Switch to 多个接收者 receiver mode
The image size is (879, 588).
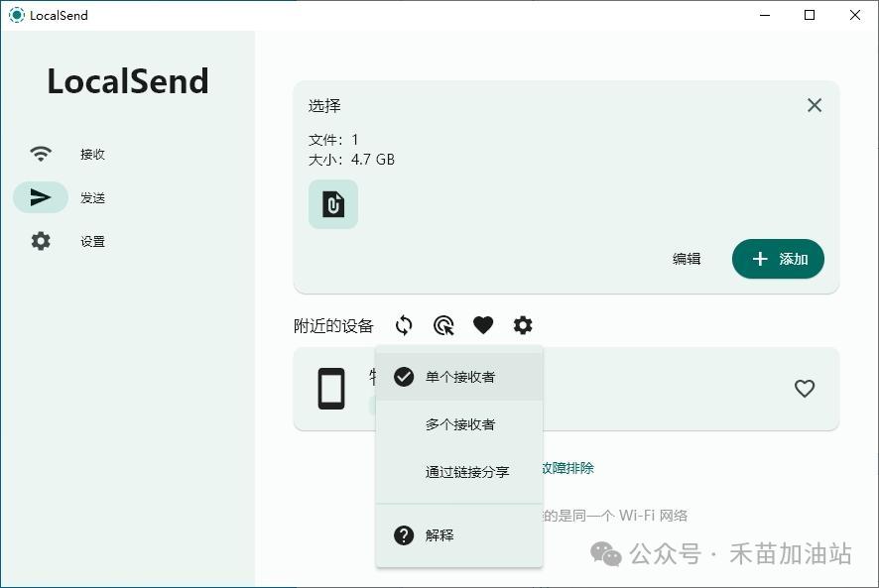[458, 423]
